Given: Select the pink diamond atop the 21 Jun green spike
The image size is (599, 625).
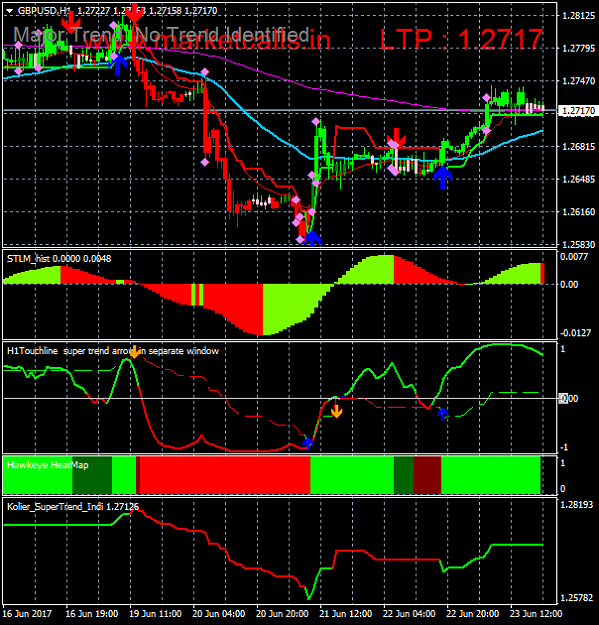Looking at the screenshot, I should click(316, 121).
